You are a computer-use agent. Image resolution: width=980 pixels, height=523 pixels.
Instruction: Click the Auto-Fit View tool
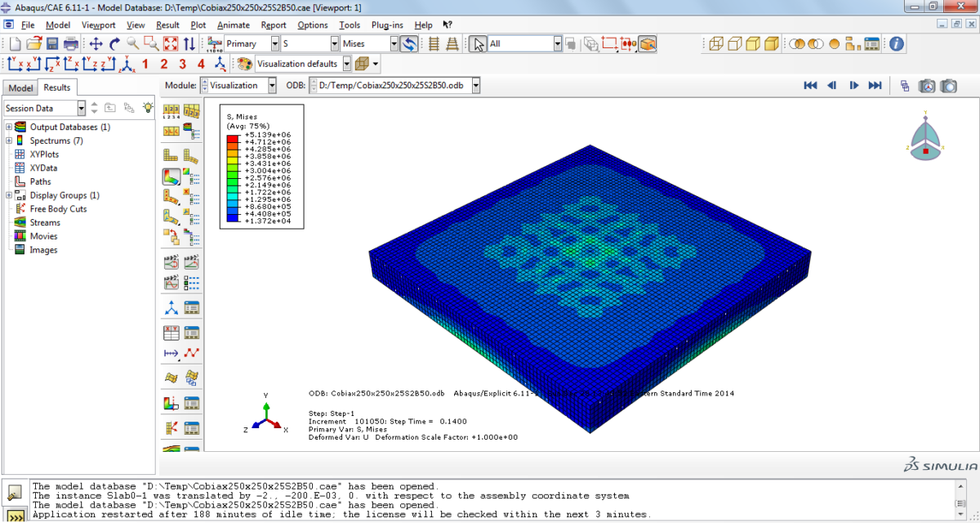(171, 43)
